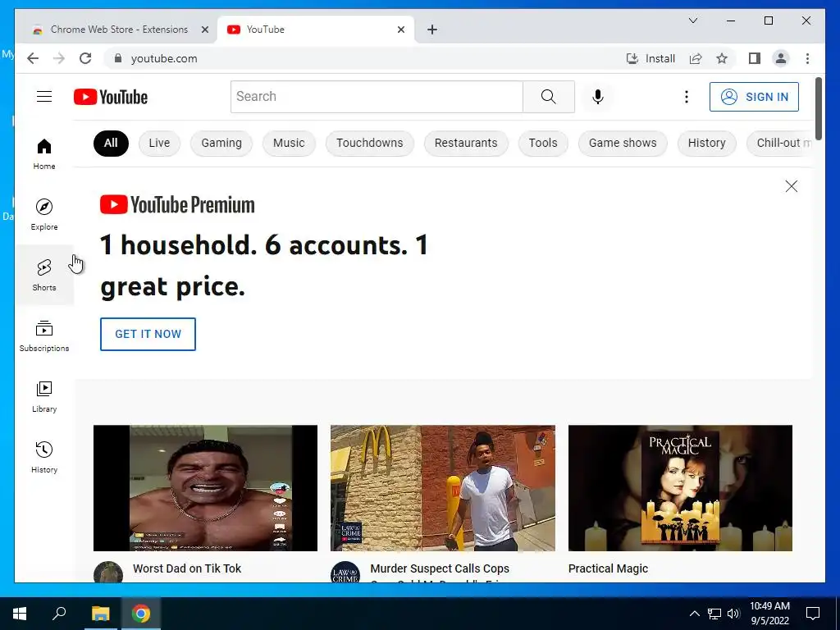
Task: Open the YouTube hamburger guide menu
Action: click(44, 97)
